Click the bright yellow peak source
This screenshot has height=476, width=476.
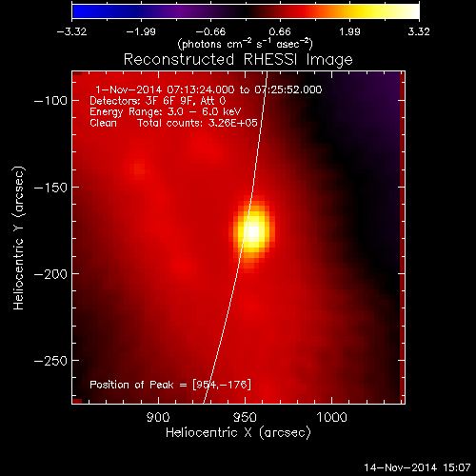[253, 231]
